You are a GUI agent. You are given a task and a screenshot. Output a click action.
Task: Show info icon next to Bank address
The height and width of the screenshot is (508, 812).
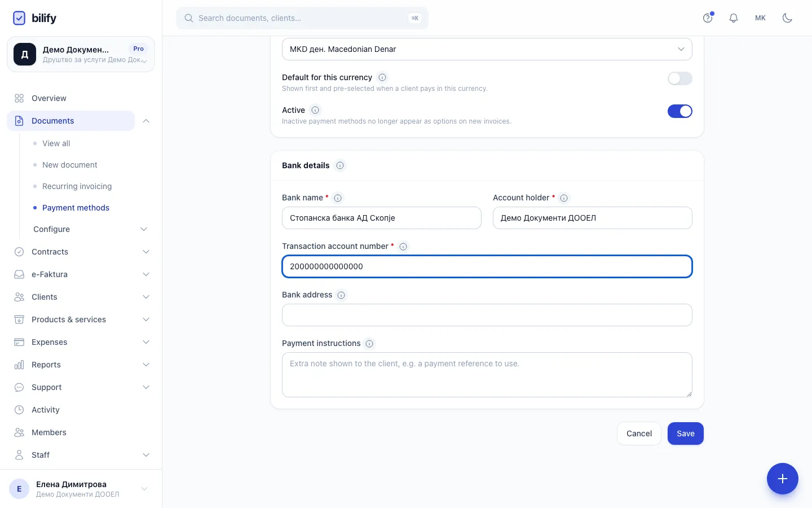pyautogui.click(x=341, y=295)
